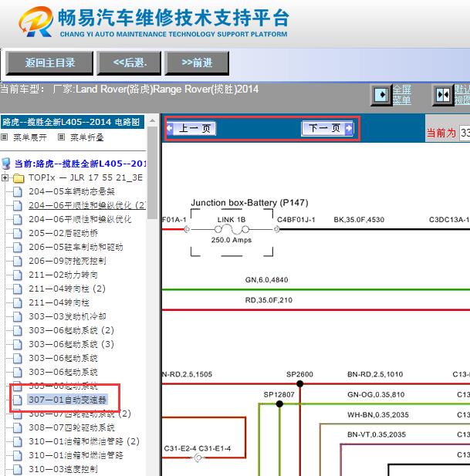Click document icon beside 206—09防抱死控制
The height and width of the screenshot is (476, 470).
point(18,261)
